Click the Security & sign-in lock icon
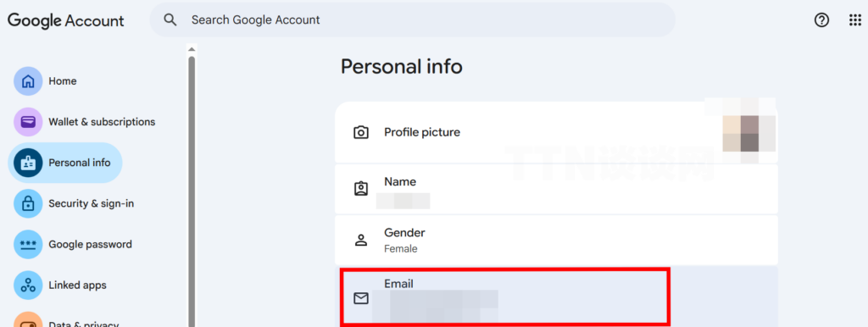Viewport: 868px width, 327px height. coord(28,203)
